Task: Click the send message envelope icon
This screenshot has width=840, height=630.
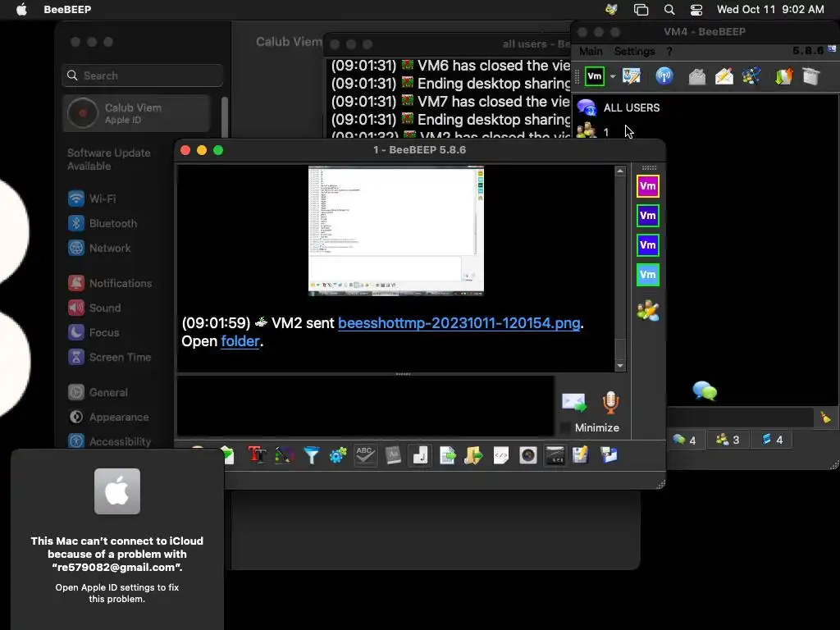Action: (x=573, y=402)
